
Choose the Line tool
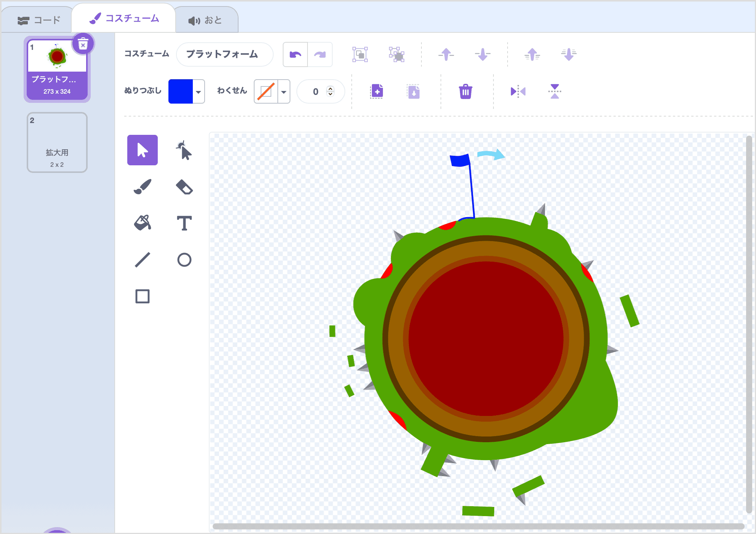tap(142, 259)
